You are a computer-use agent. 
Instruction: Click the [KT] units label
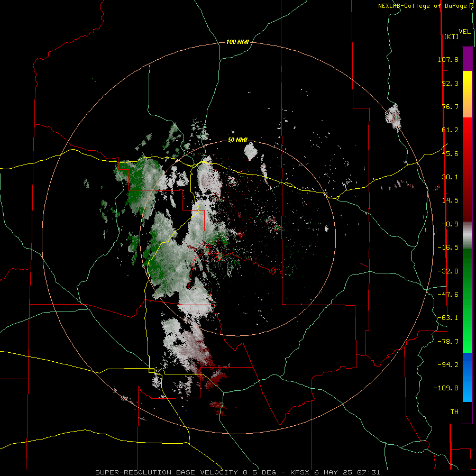tap(451, 36)
